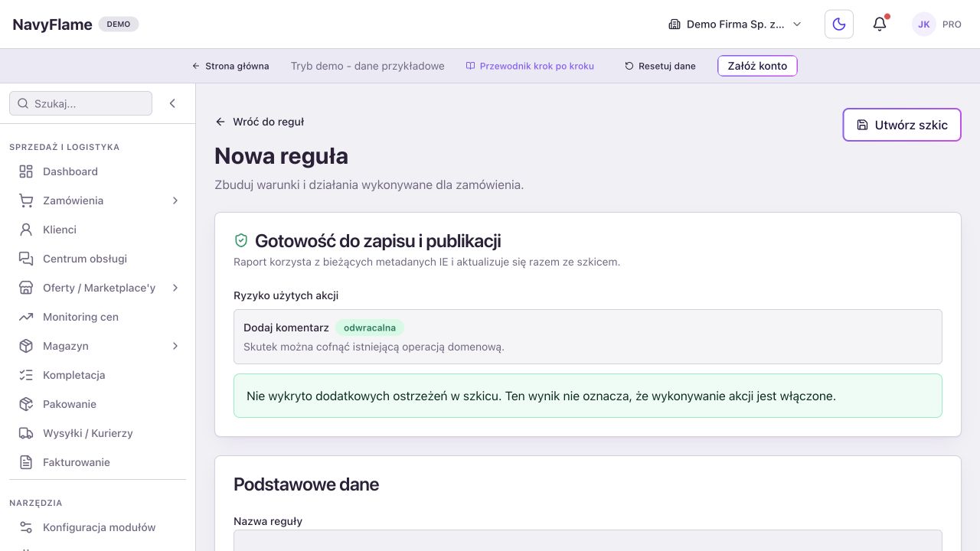Click the Wysyłki / Kurierzy truck icon
The width and height of the screenshot is (980, 551).
point(26,433)
